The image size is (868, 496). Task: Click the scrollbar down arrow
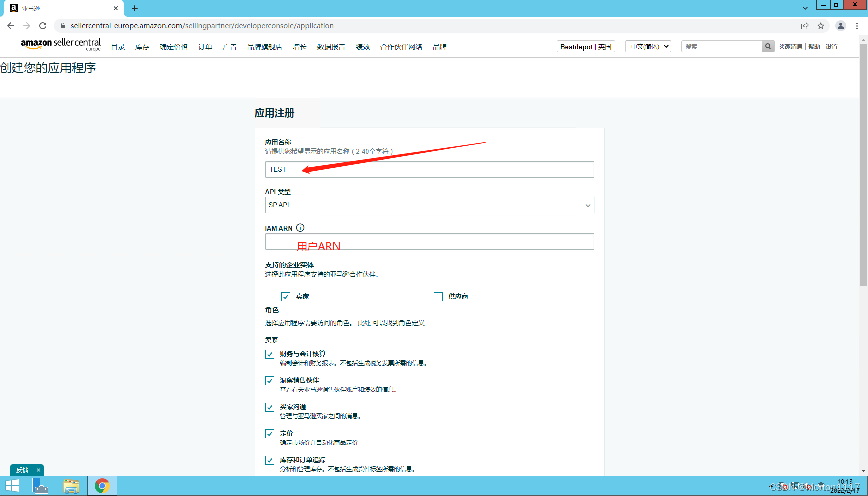(863, 471)
